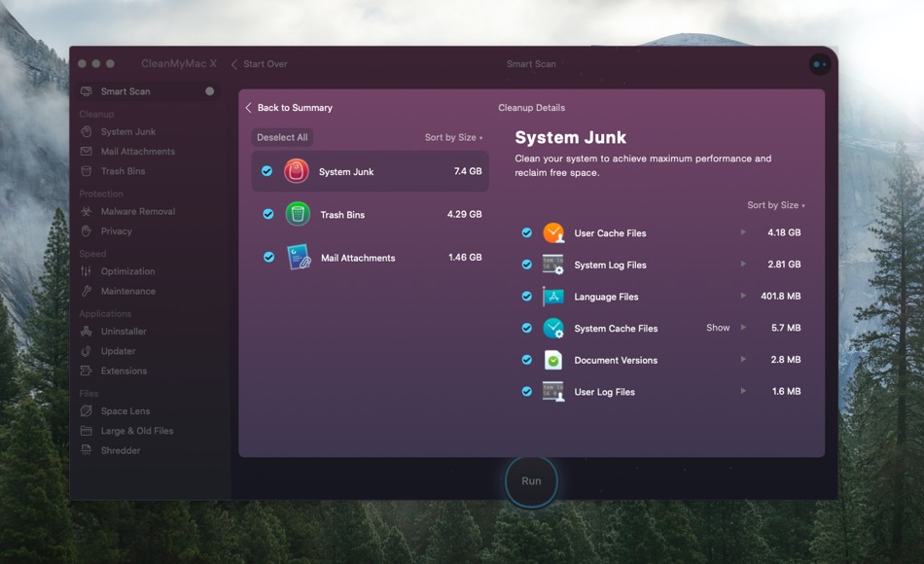Select the Mail Attachments 1.46 GB row
Image resolution: width=924 pixels, height=564 pixels.
point(370,258)
